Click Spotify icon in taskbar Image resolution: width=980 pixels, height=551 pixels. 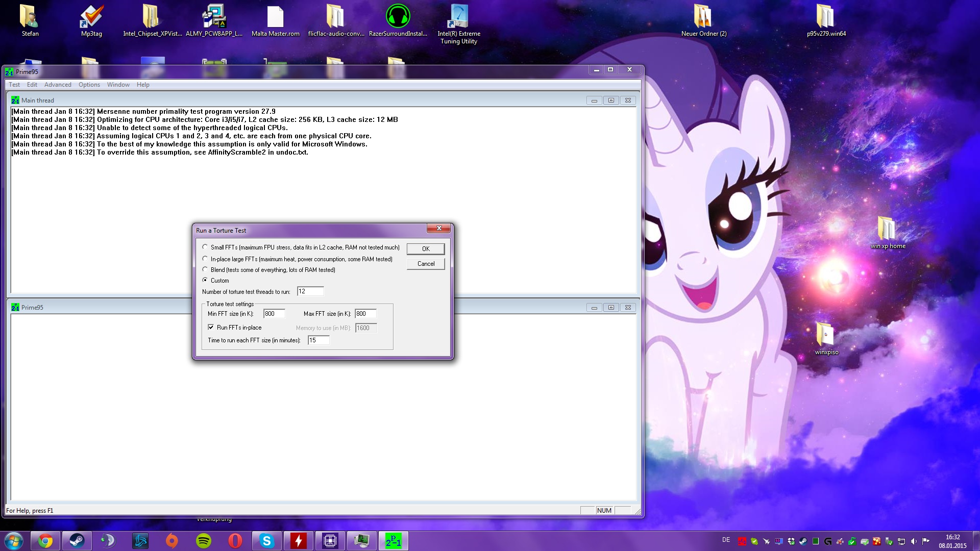pyautogui.click(x=204, y=540)
